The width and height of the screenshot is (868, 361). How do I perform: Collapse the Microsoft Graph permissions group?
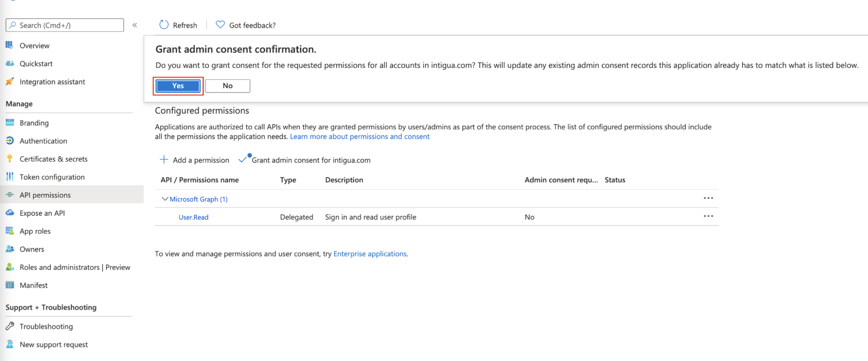click(x=165, y=199)
